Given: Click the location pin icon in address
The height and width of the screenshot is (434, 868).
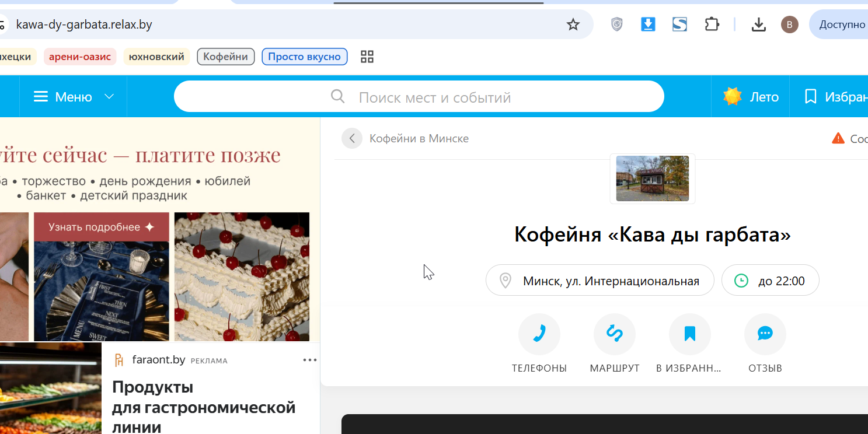Looking at the screenshot, I should (506, 281).
